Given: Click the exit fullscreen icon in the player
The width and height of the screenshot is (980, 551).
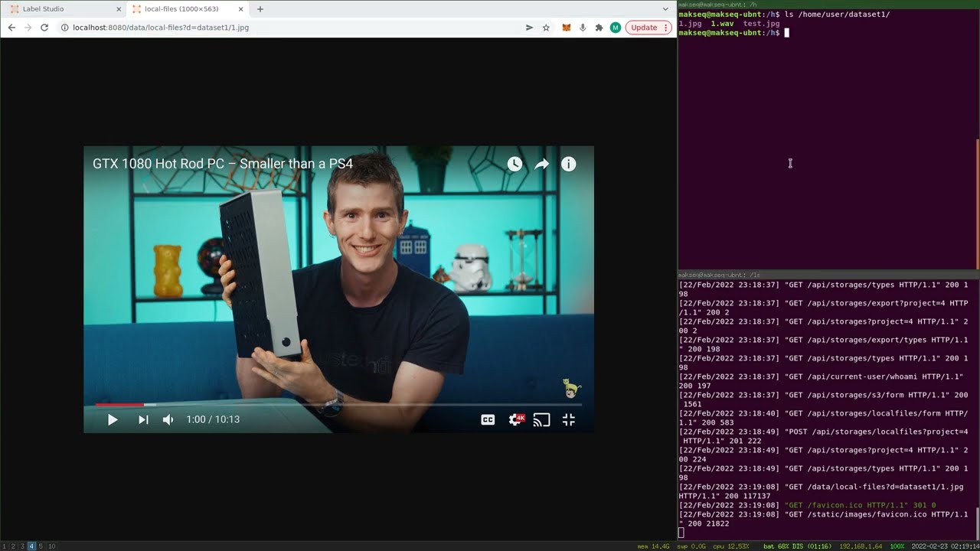Looking at the screenshot, I should [x=568, y=419].
